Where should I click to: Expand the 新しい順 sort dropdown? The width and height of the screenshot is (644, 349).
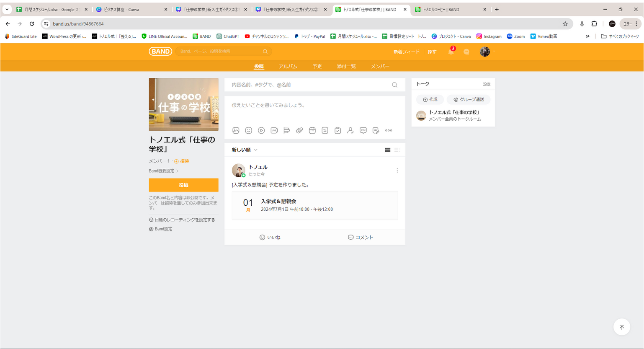click(x=245, y=150)
